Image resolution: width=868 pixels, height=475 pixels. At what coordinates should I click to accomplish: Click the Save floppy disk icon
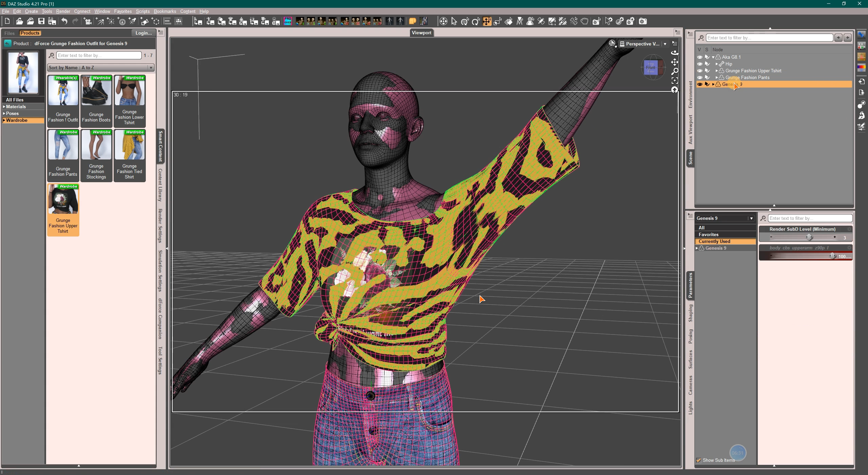(x=41, y=21)
